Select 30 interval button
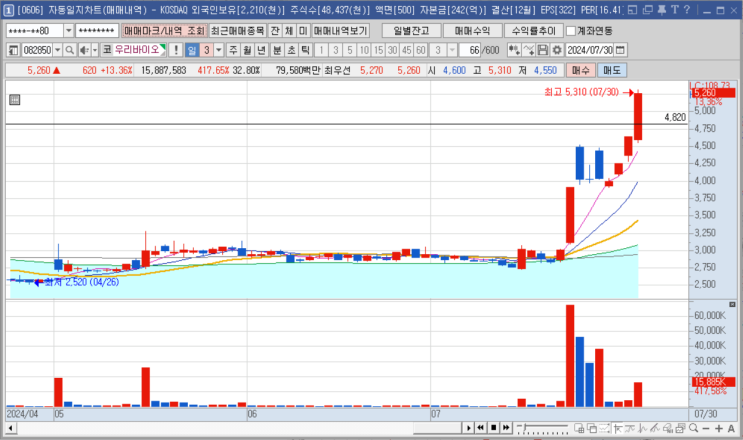Image resolution: width=743 pixels, height=440 pixels. click(x=392, y=50)
